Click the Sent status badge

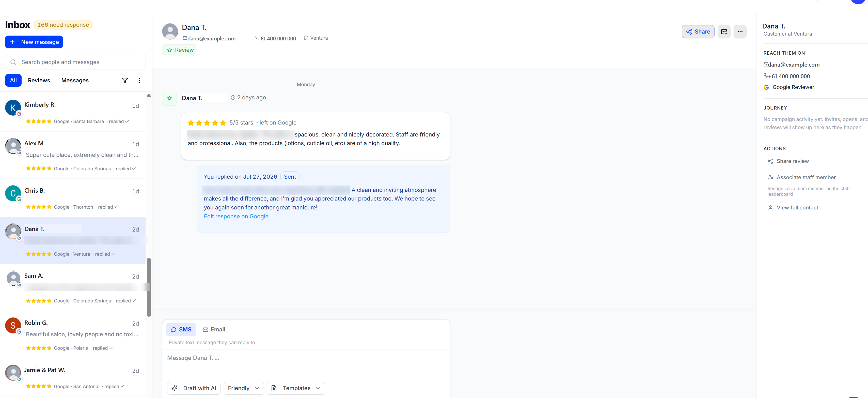(290, 177)
